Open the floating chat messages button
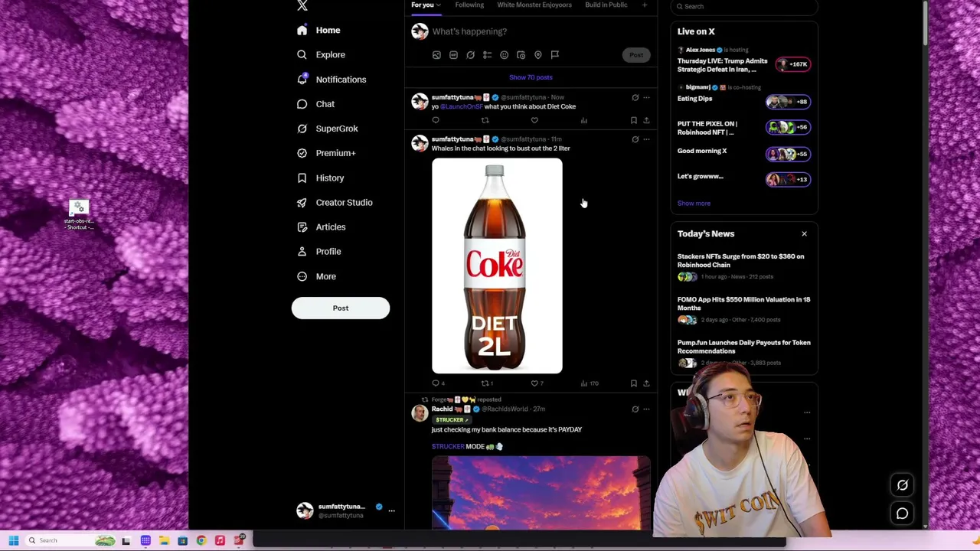Screen dimensions: 980x551 click(x=902, y=514)
